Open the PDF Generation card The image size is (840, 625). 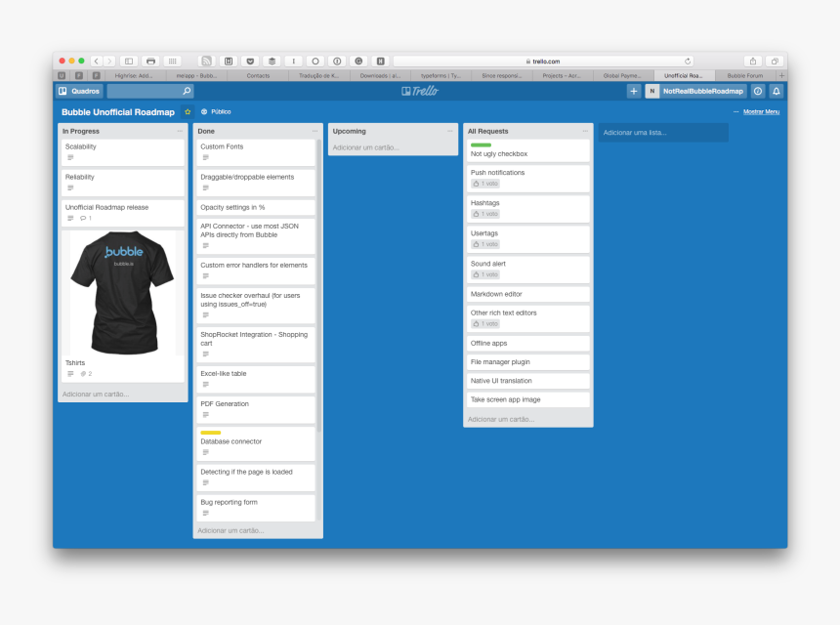click(x=256, y=410)
